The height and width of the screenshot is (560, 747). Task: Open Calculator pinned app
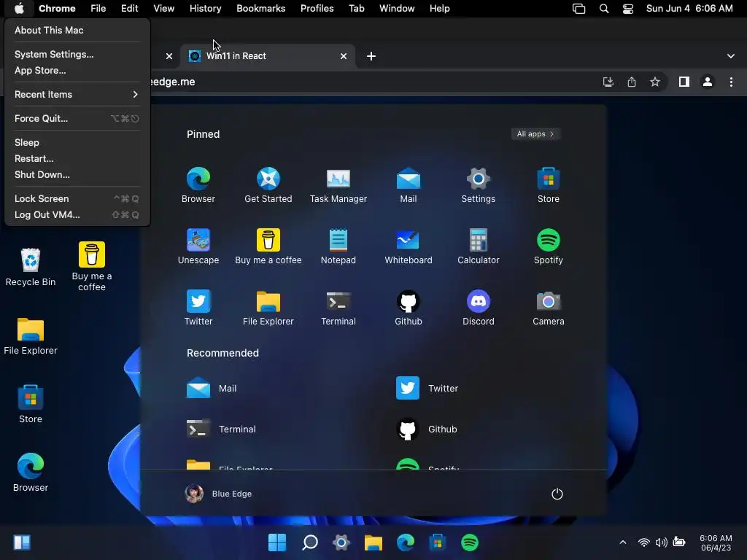coord(479,246)
